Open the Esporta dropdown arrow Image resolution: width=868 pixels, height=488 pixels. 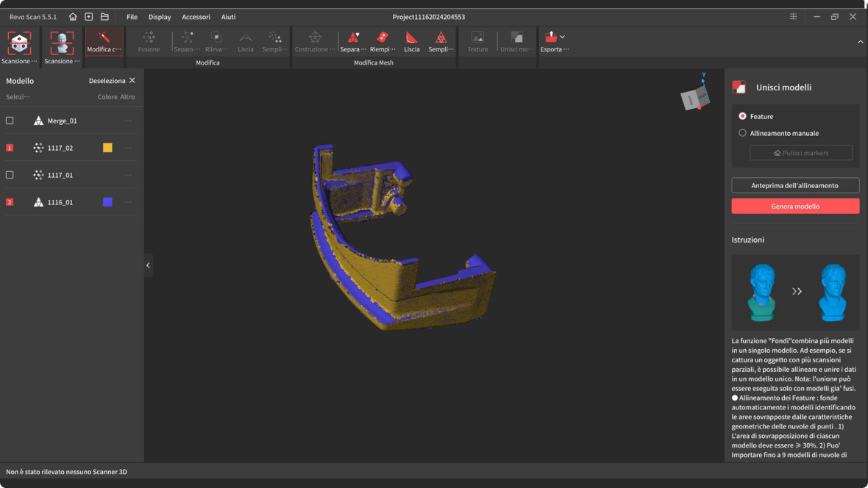[563, 37]
